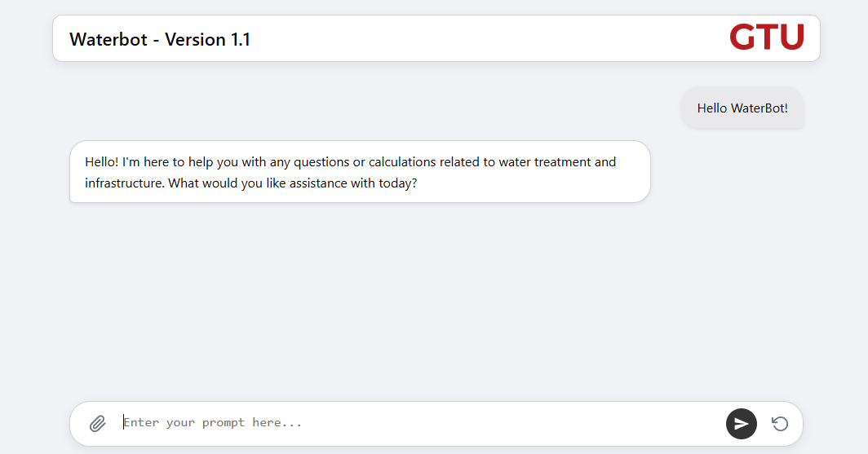Click the reset conversation circular arrow icon
This screenshot has width=868, height=454.
(780, 424)
